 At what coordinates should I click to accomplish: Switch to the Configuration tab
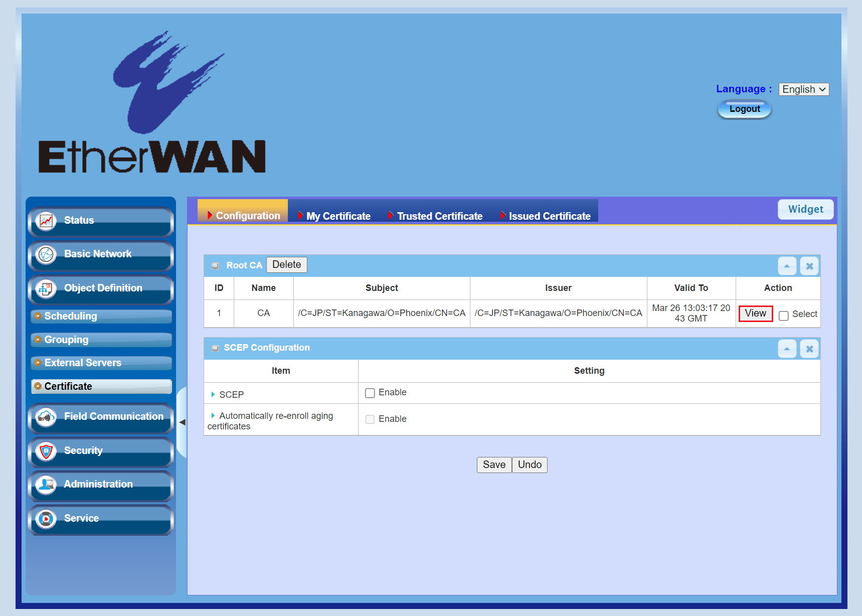pyautogui.click(x=243, y=211)
